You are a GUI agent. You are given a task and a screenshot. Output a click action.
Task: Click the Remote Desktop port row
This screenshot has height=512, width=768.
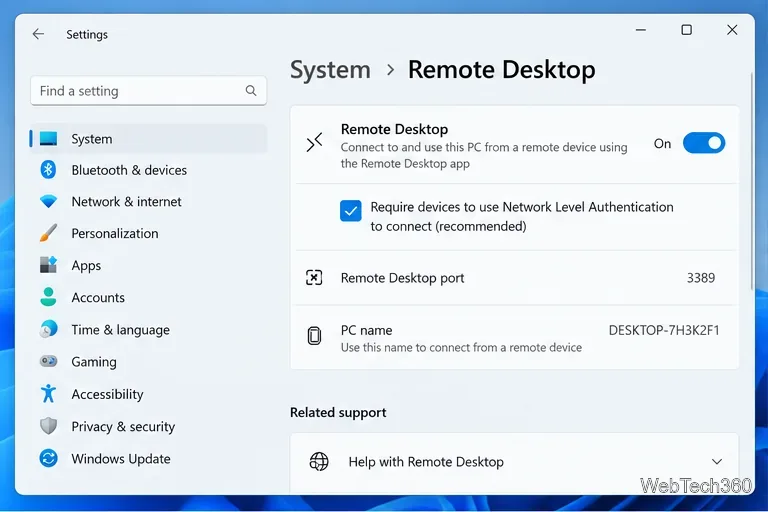tap(514, 278)
